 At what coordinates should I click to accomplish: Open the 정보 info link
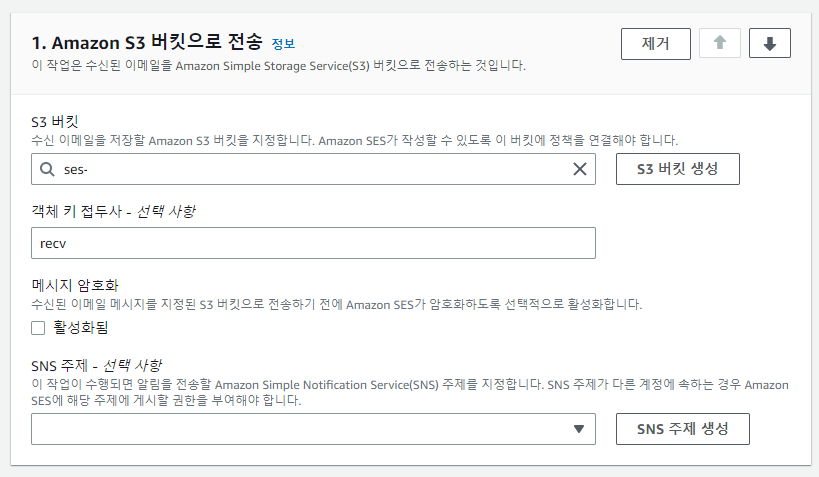coord(284,44)
